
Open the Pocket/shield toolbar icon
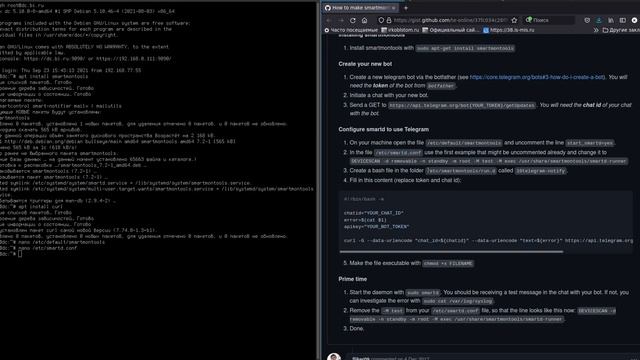(x=587, y=20)
